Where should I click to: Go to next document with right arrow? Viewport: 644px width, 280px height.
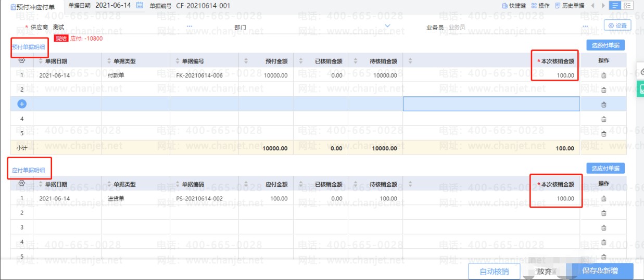tap(603, 6)
